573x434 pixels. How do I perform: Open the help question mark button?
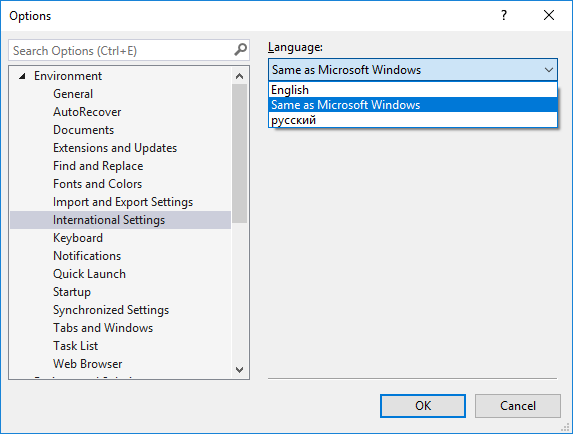[504, 15]
